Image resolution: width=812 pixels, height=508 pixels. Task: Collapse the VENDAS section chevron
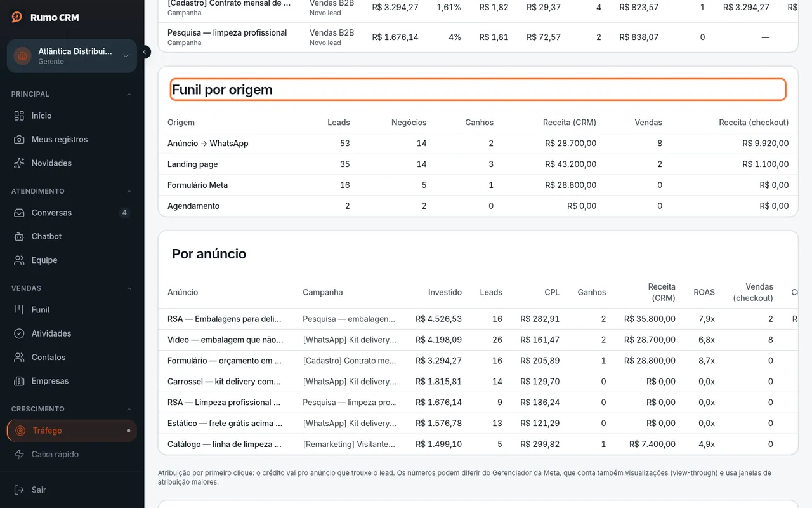pyautogui.click(x=129, y=288)
